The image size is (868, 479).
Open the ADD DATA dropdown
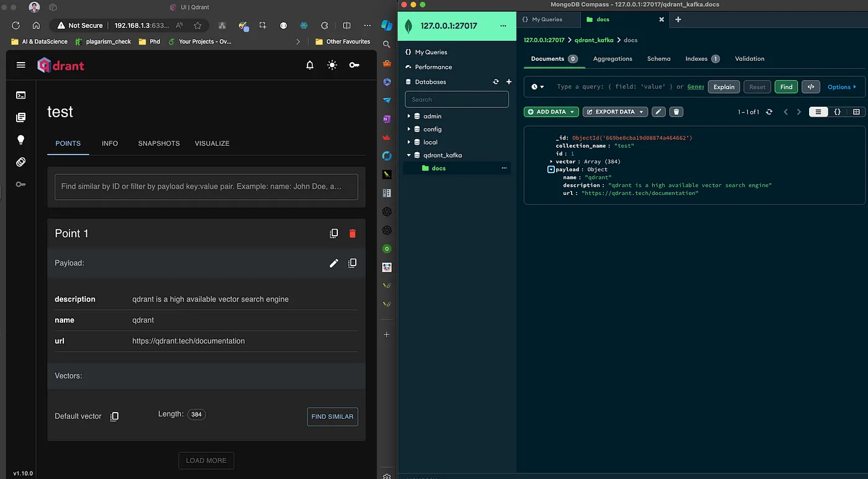click(551, 112)
